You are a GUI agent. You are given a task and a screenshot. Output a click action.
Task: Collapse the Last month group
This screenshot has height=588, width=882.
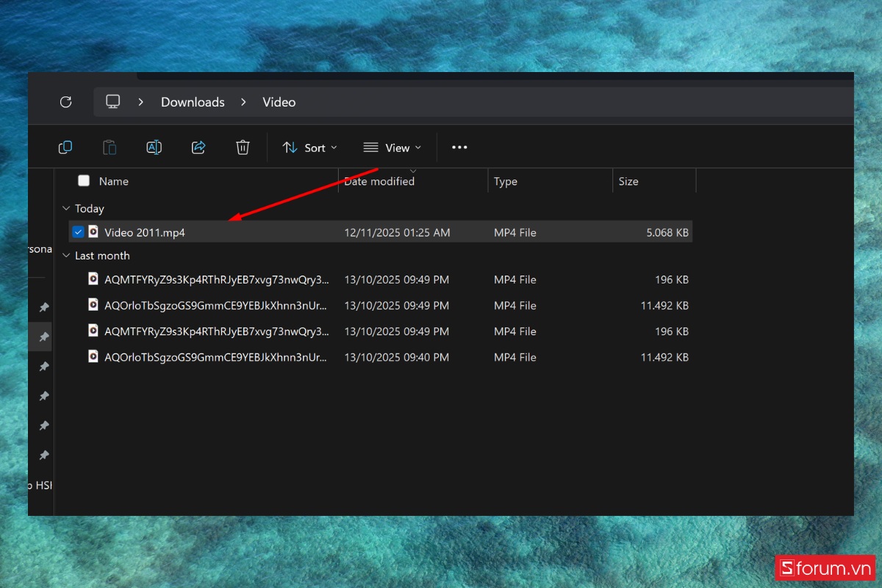66,256
